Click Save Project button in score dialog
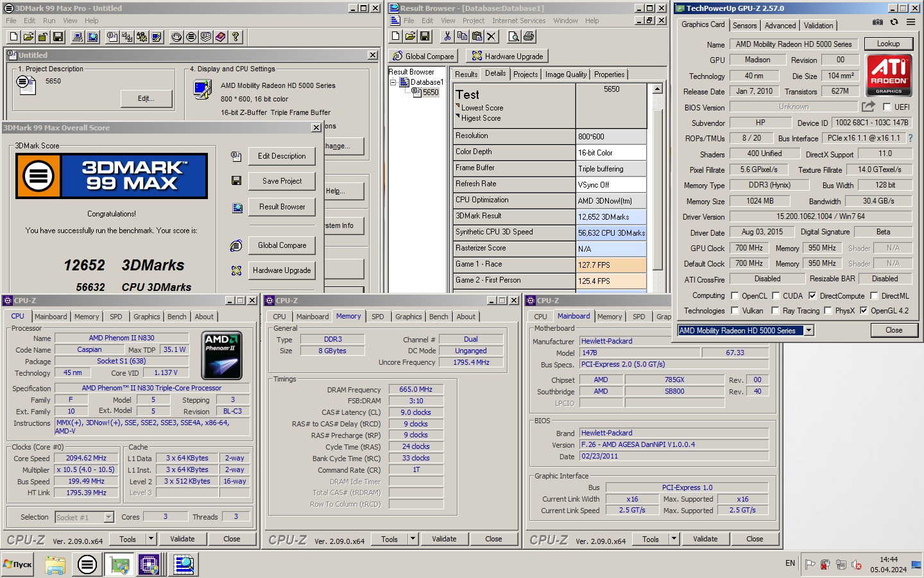The width and height of the screenshot is (924, 578). (282, 181)
